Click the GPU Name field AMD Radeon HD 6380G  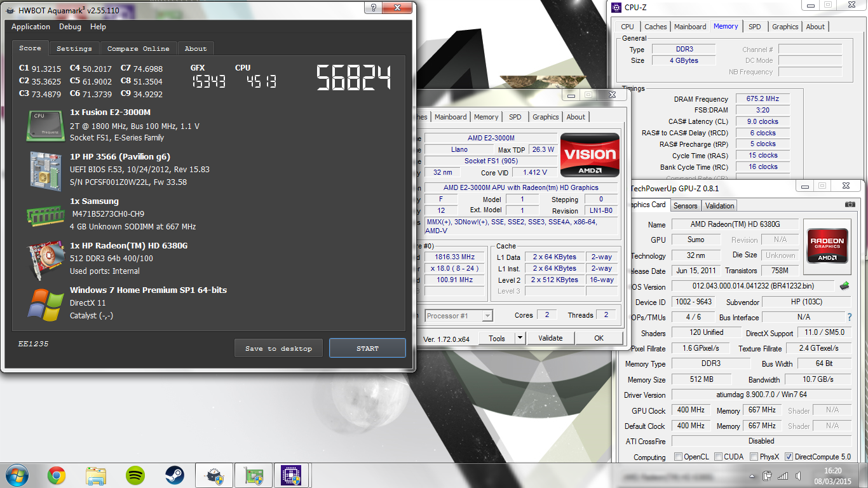pyautogui.click(x=735, y=224)
